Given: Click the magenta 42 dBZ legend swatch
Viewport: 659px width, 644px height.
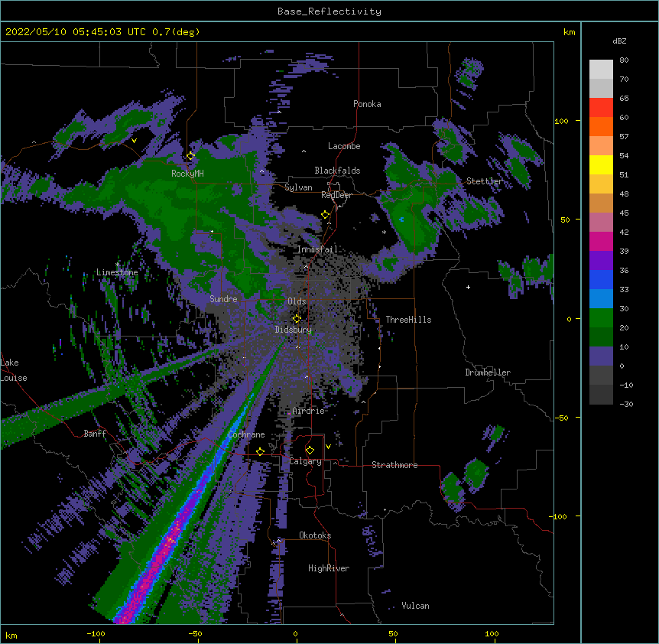Looking at the screenshot, I should (601, 241).
